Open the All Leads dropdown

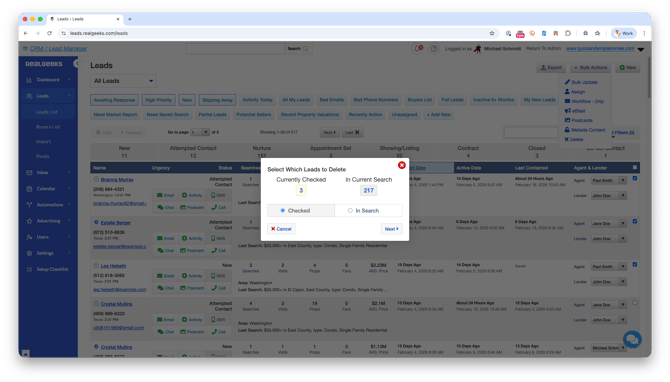click(x=123, y=81)
